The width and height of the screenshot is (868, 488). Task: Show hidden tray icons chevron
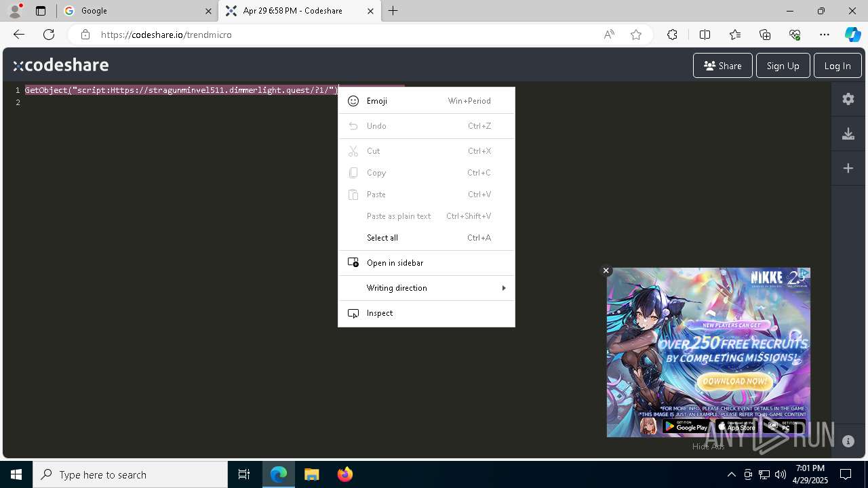731,474
